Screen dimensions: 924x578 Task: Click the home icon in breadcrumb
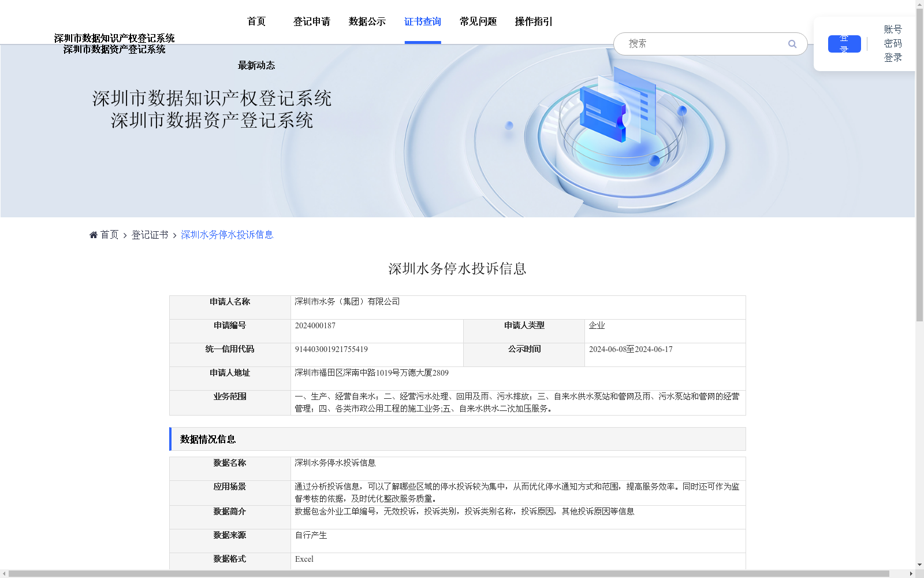pos(94,235)
